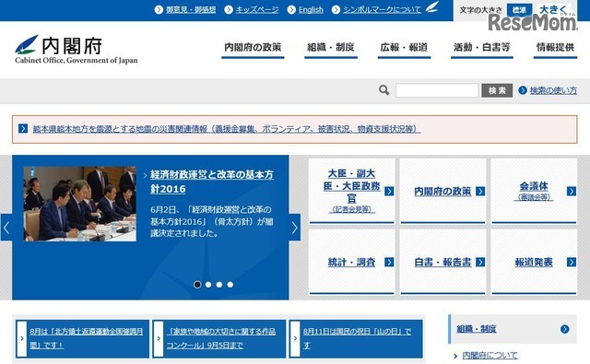Viewport: 590px width, 364px height.
Task: Open シンボルマークについて link
Action: coord(382,10)
